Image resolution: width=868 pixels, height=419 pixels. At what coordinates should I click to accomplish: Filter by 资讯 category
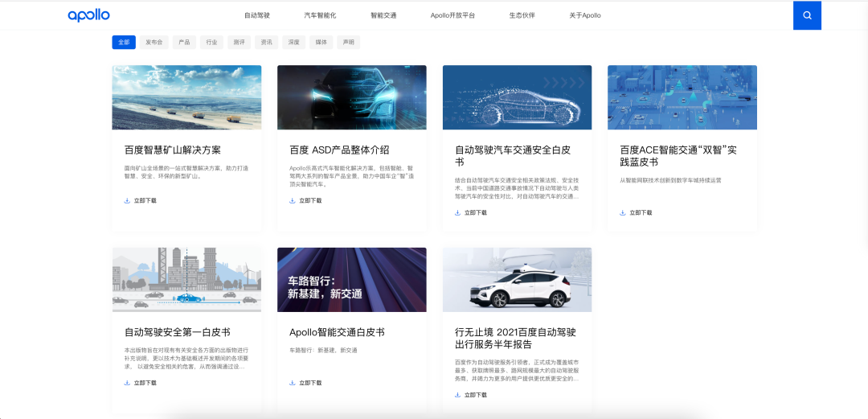(266, 42)
